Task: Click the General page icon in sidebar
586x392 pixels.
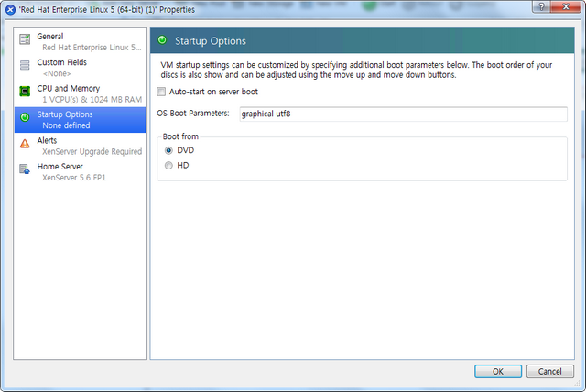Action: (x=25, y=38)
